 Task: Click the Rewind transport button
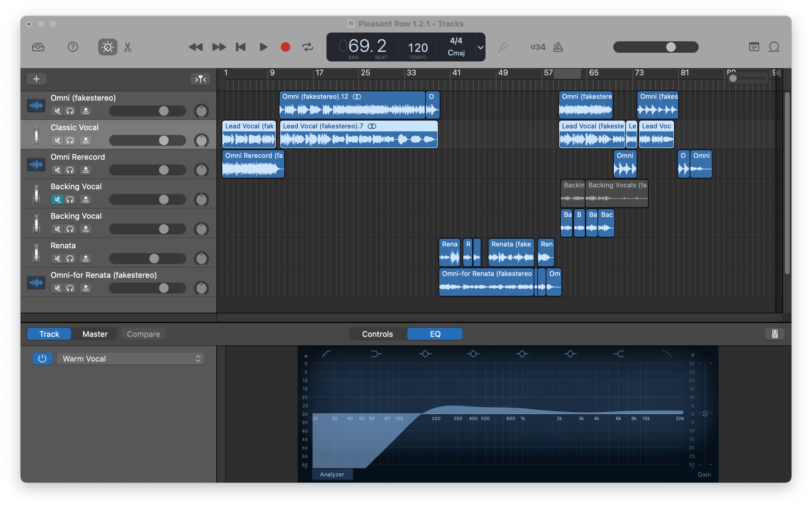(x=196, y=47)
